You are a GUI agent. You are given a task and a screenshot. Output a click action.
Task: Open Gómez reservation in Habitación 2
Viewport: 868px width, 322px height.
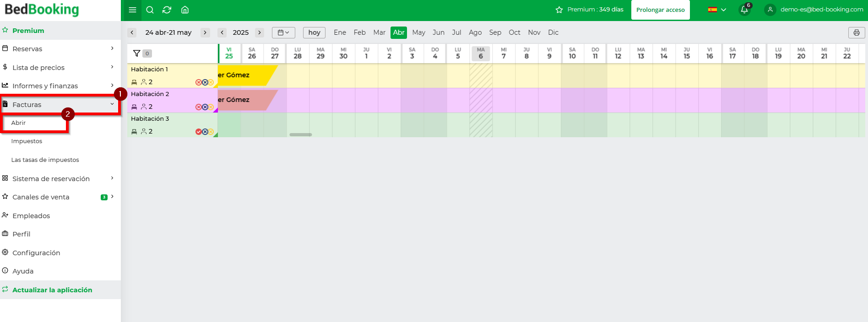pyautogui.click(x=247, y=100)
